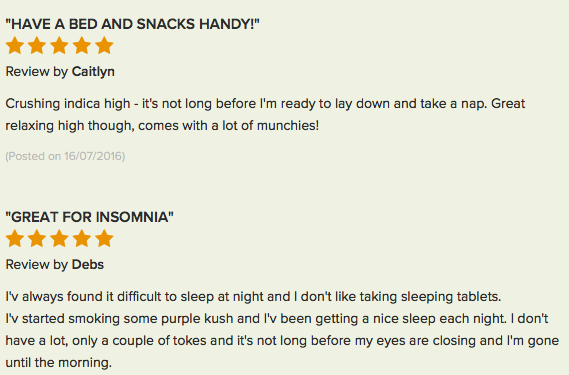The image size is (569, 375).
Task: Click fifth star of Debs' review rating
Action: click(x=105, y=239)
